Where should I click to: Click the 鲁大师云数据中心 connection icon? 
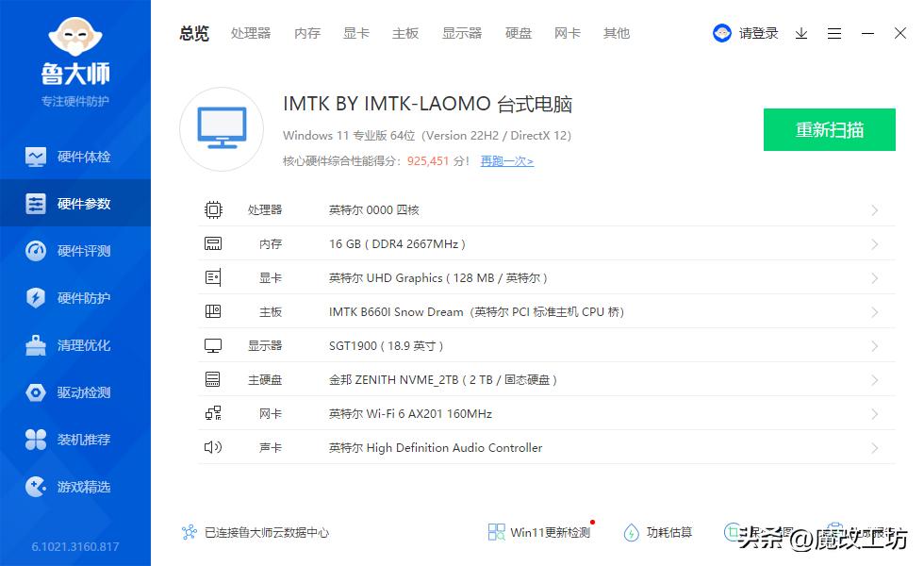(188, 532)
